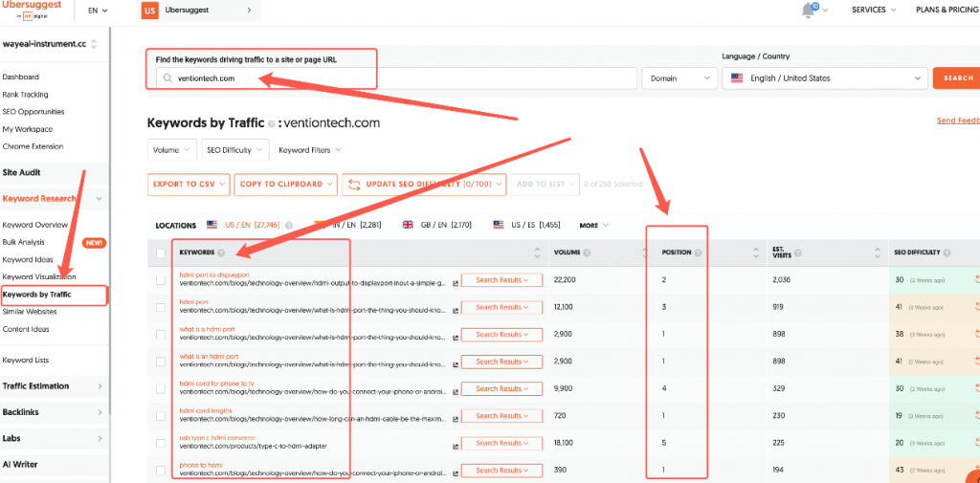980x483 pixels.
Task: Go to Dashboard in the sidebar
Action: coord(21,77)
